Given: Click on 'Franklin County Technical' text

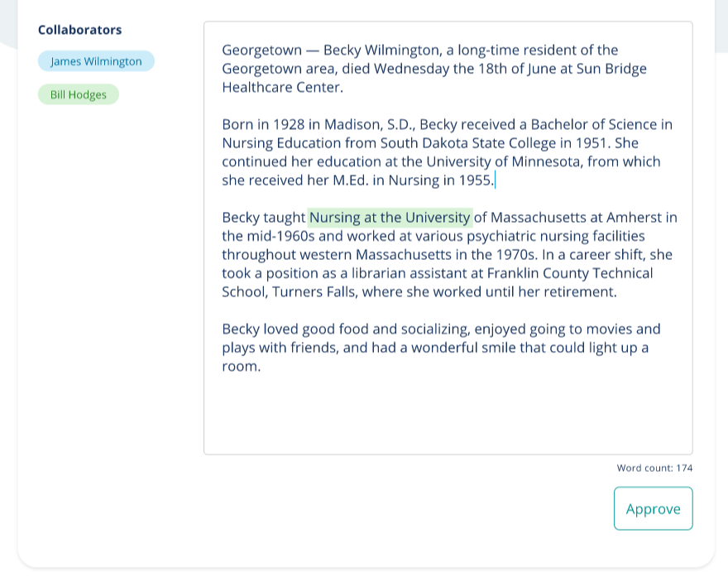Looking at the screenshot, I should [570, 273].
